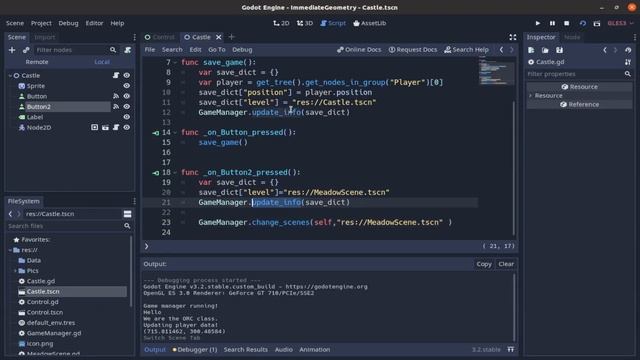
Task: Open the signals icon on the Button node
Action: click(x=116, y=96)
